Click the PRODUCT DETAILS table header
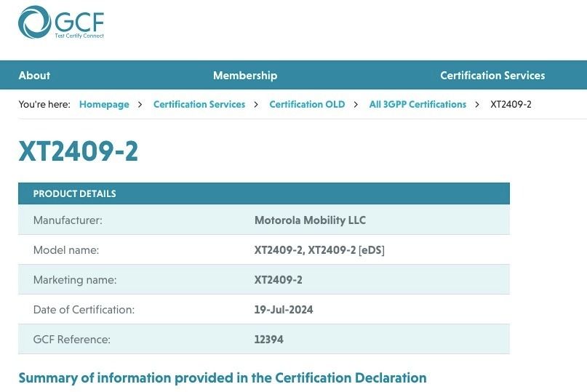The image size is (587, 392). click(264, 193)
